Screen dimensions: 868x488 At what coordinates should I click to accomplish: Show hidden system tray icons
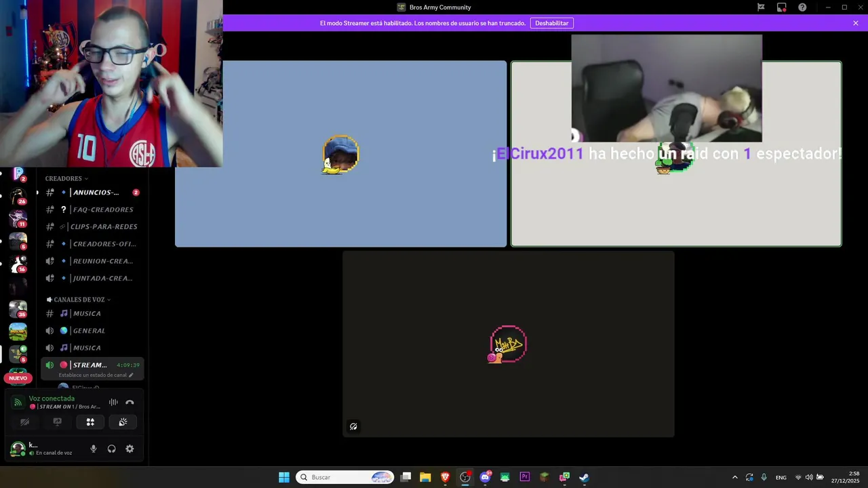[734, 477]
